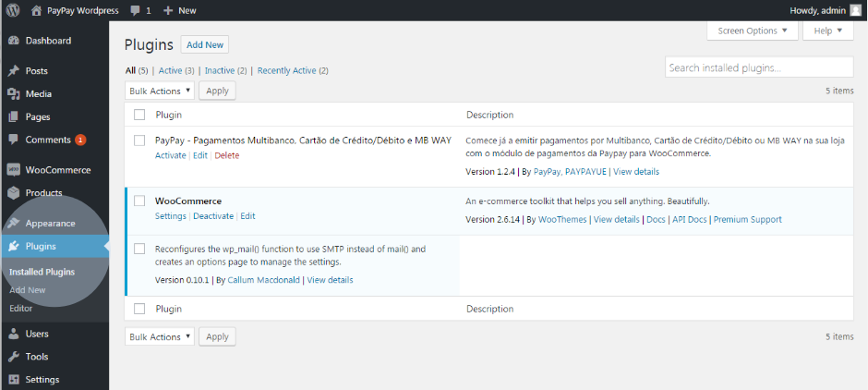The image size is (868, 390).
Task: Open the plugin Editor submenu item
Action: tap(21, 309)
